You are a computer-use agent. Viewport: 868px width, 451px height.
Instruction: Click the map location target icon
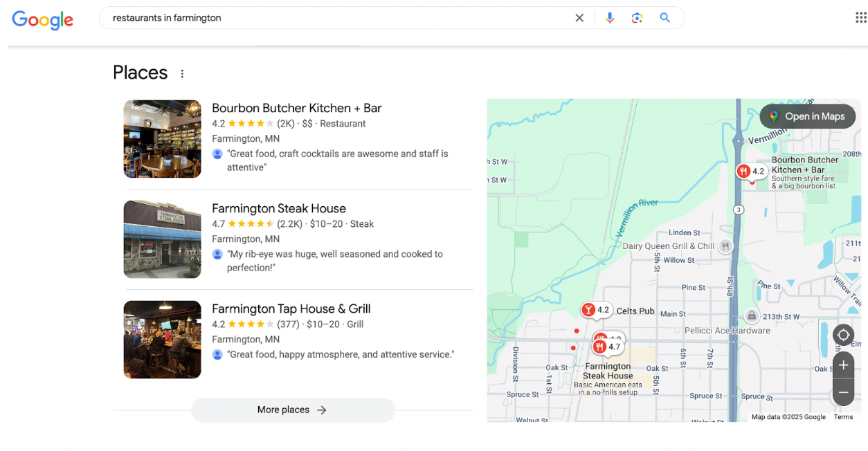[x=843, y=335]
